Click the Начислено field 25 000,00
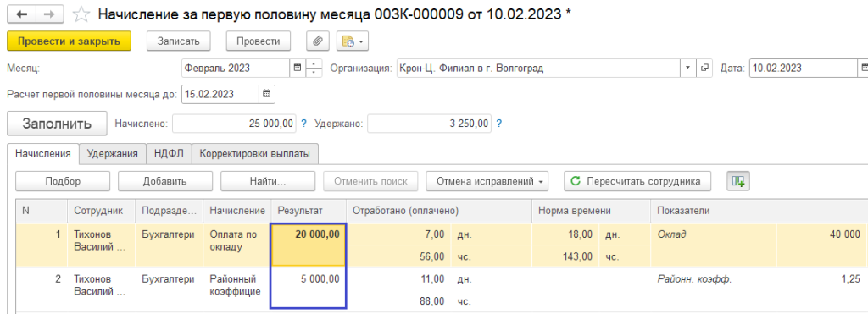The image size is (868, 314). [234, 124]
